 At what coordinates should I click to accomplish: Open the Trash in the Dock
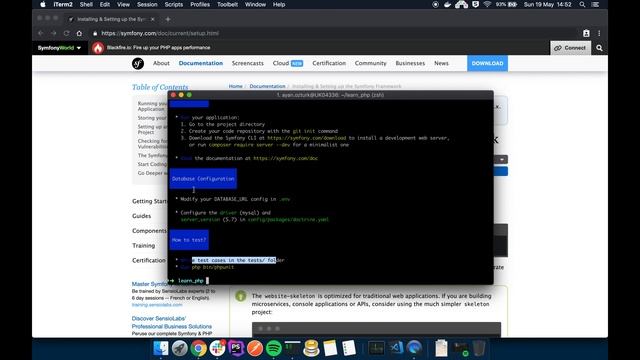click(479, 348)
